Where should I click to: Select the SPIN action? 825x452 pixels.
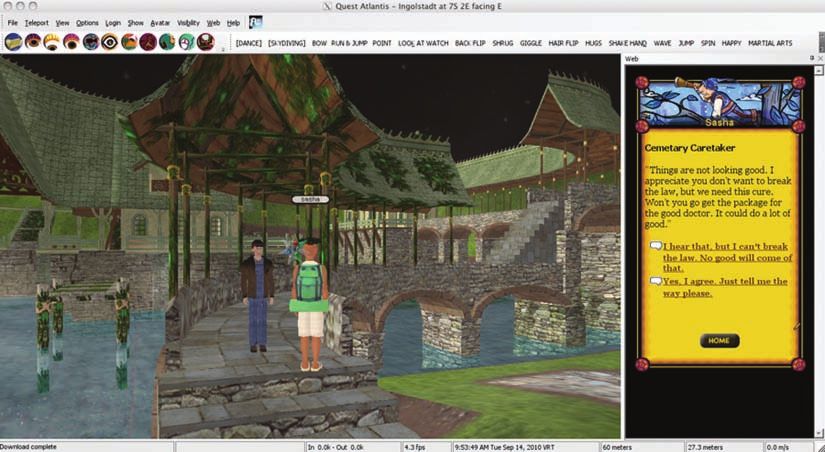click(708, 43)
